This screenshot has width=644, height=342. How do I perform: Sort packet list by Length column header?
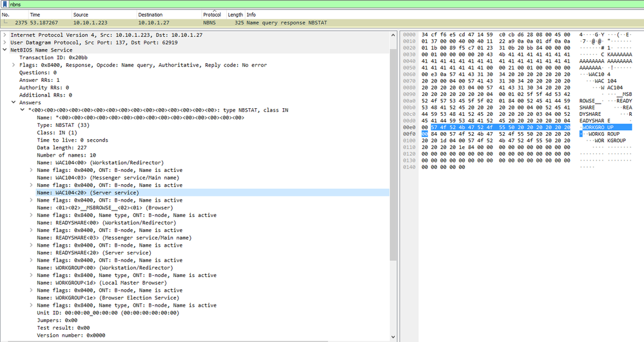(x=236, y=14)
